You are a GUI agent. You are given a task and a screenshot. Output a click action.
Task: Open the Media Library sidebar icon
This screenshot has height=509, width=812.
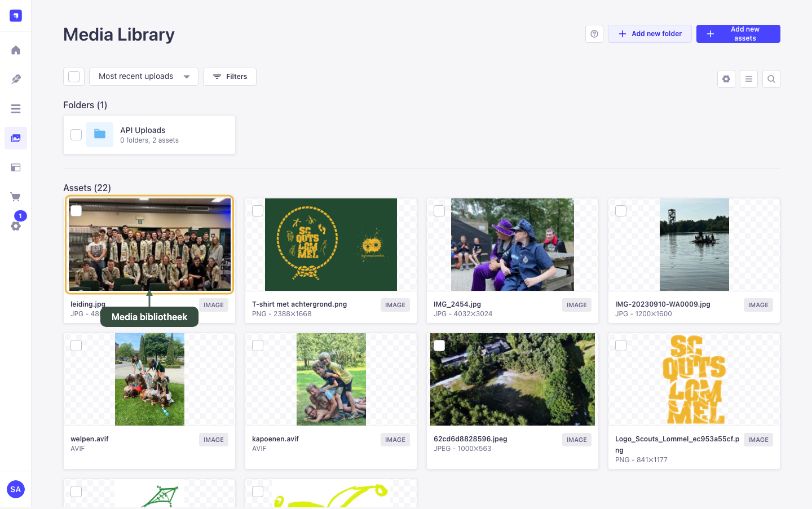click(16, 138)
